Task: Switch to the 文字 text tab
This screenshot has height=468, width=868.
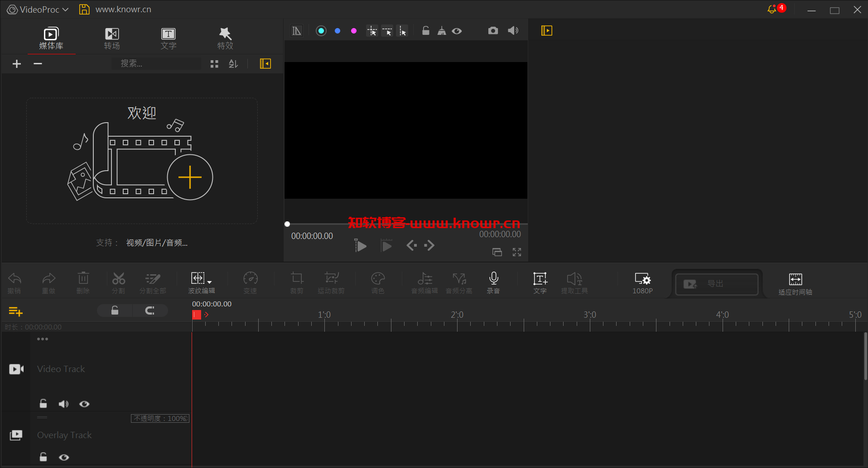Action: 169,38
